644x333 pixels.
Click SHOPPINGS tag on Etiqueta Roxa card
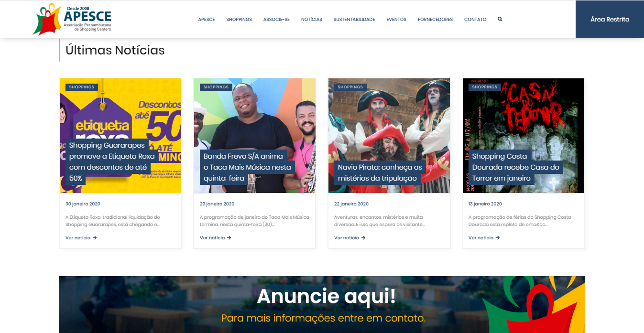coord(82,87)
